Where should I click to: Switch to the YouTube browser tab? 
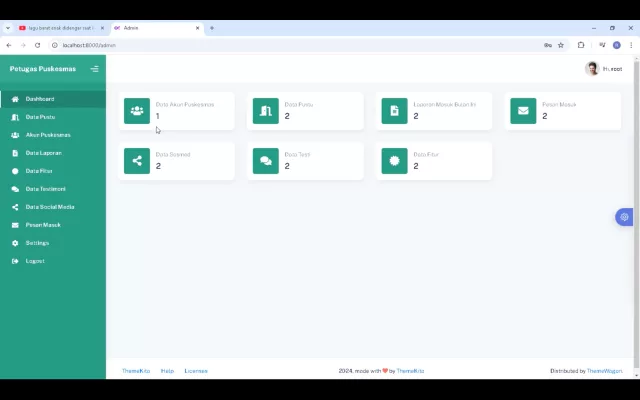[60, 28]
